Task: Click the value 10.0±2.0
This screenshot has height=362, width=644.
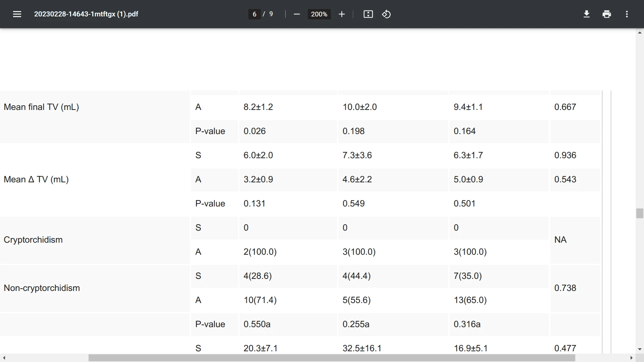Action: (360, 107)
